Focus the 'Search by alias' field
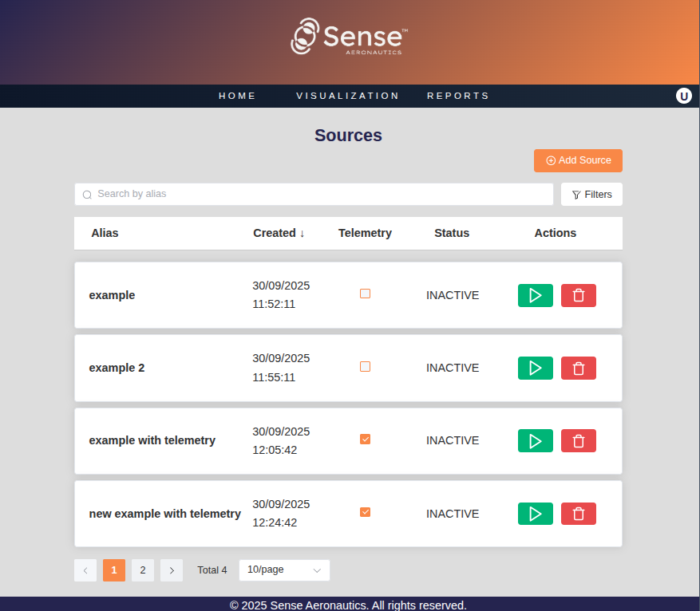Viewport: 700px width, 611px height. point(319,195)
